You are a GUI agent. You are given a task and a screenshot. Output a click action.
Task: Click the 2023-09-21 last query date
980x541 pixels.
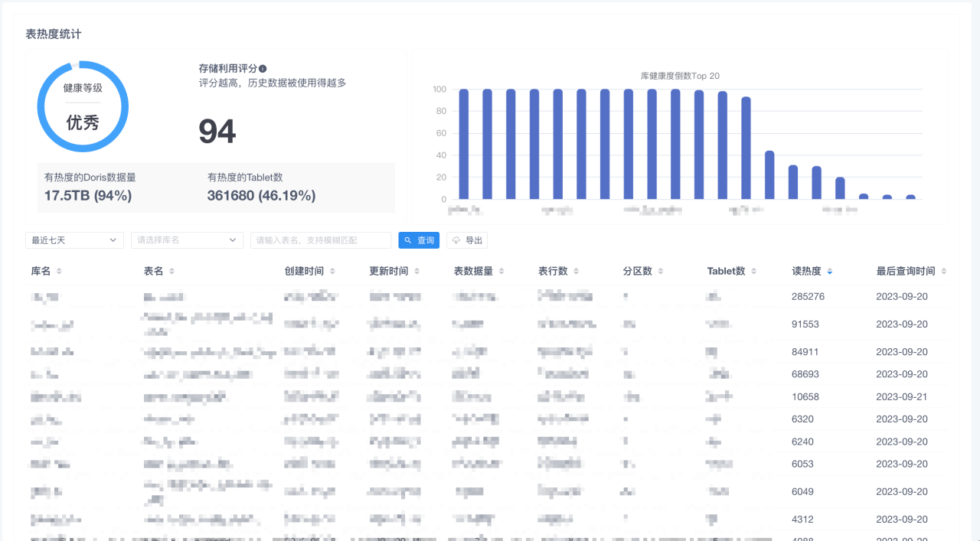(902, 397)
